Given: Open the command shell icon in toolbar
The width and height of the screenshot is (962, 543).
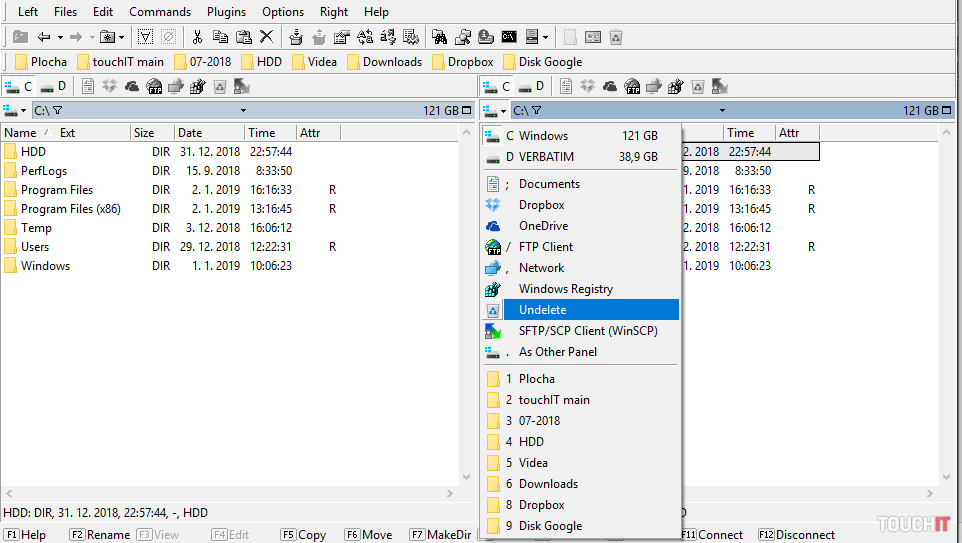Looking at the screenshot, I should pos(509,37).
